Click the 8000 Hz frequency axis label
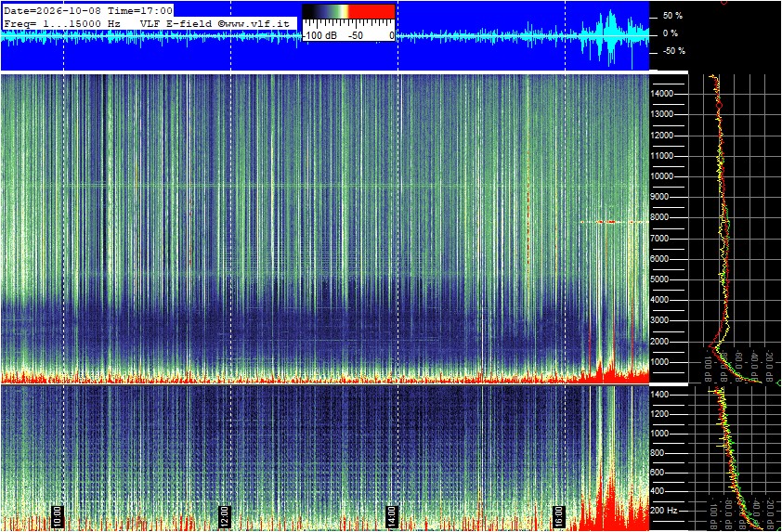This screenshot has width=782, height=532. point(661,217)
